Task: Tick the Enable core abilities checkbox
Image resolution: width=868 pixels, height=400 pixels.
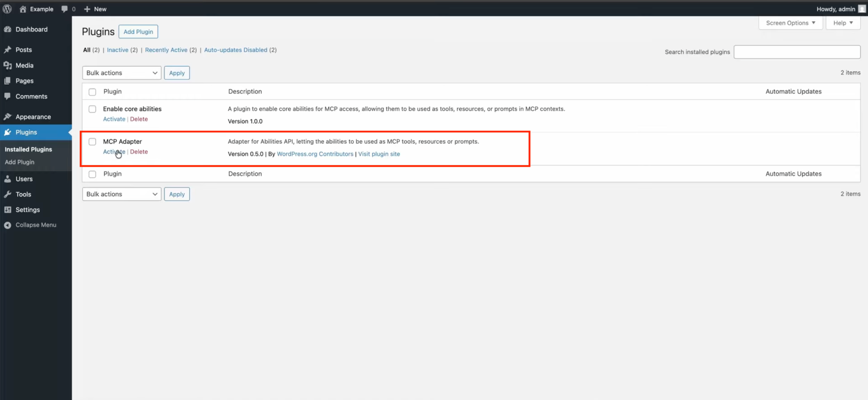Action: 92,109
